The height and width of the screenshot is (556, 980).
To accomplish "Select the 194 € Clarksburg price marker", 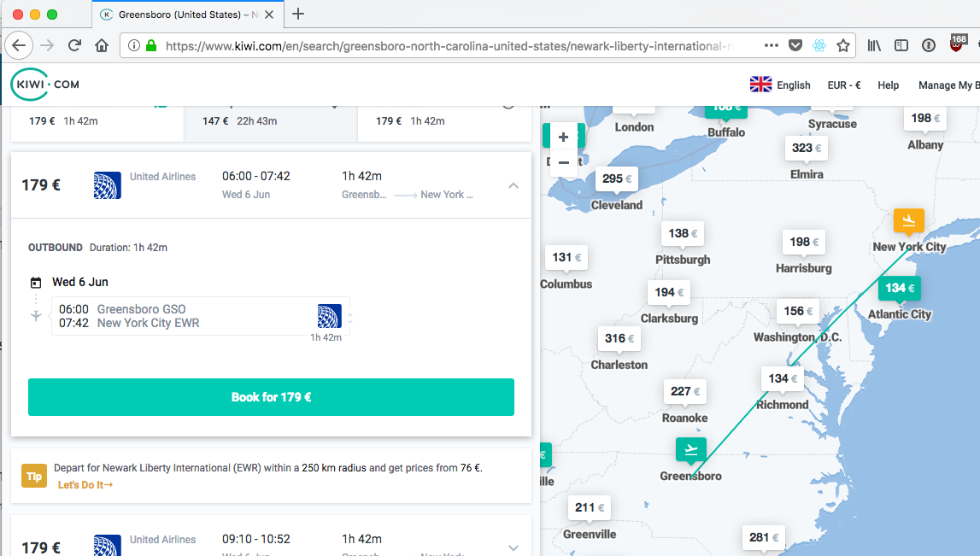I will click(x=669, y=292).
